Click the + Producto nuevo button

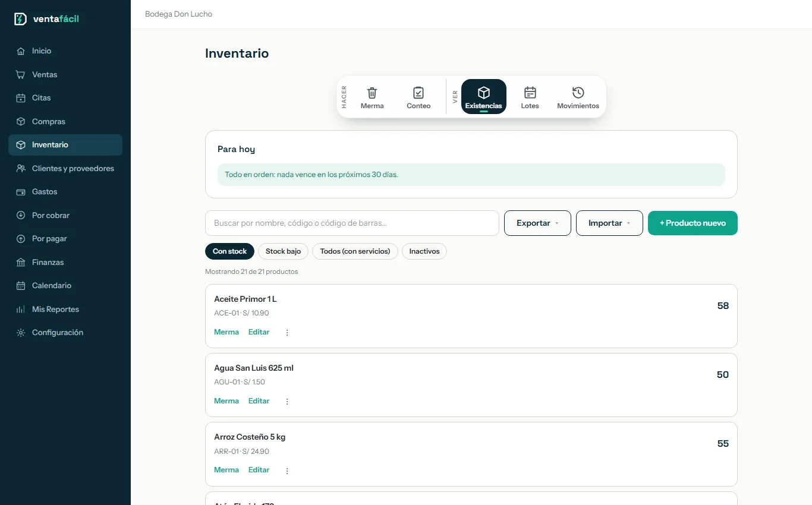pos(693,223)
